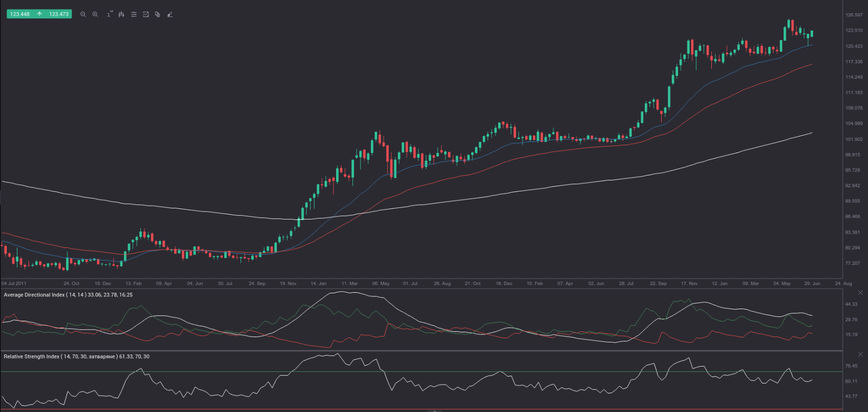Click the Average Directional Index label
Screen dimensions: 868x412
point(68,295)
